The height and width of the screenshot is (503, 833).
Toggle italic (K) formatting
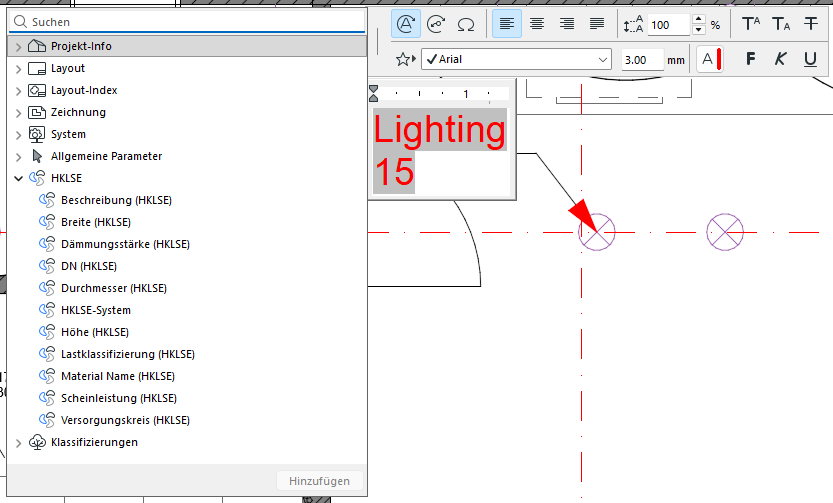(x=780, y=59)
